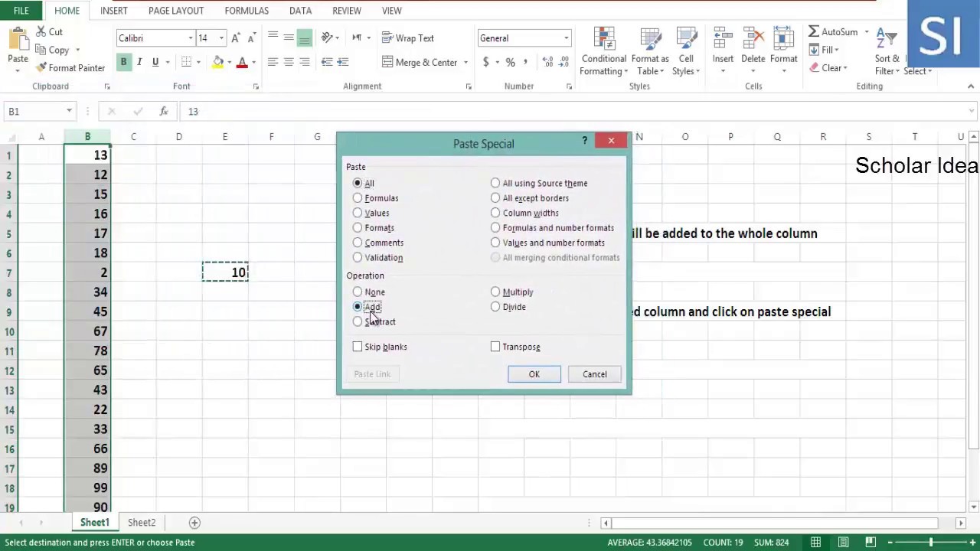Toggle Bold formatting

tap(123, 62)
